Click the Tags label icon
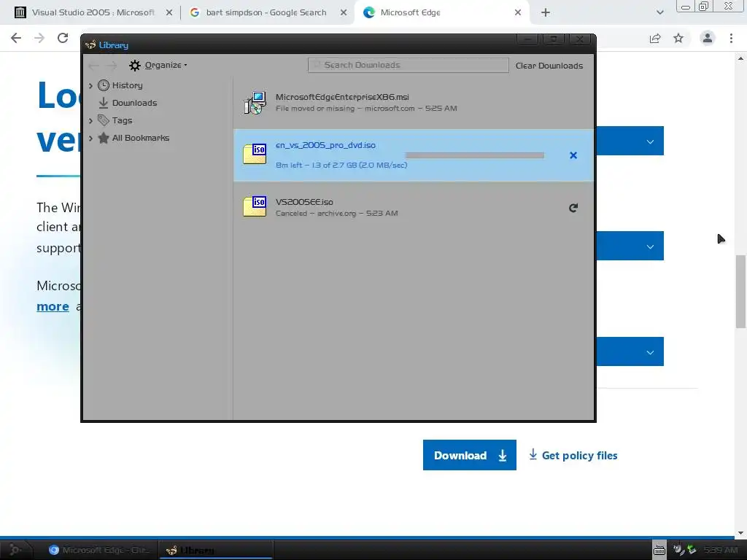Viewport: 747px width, 560px height. coord(104,120)
